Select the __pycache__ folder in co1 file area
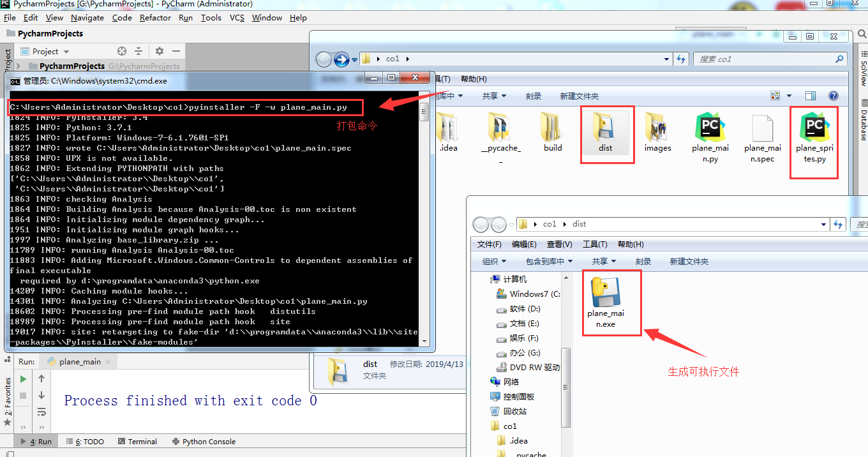 500,137
